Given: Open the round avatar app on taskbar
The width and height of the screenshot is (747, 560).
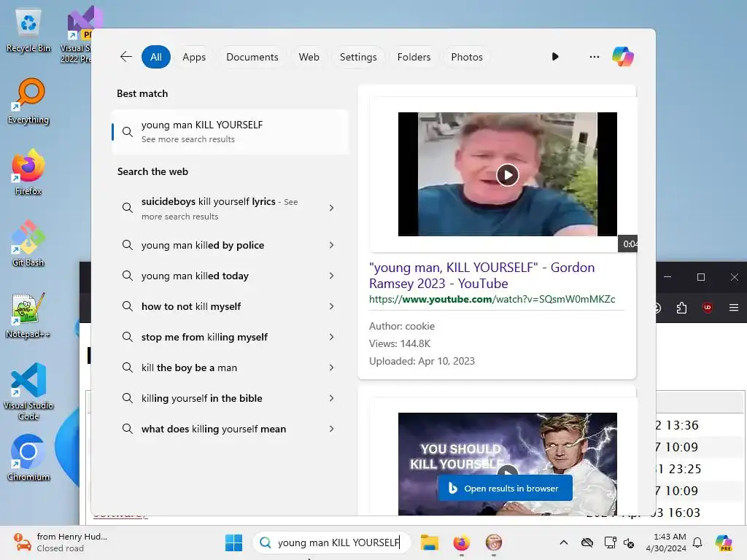Looking at the screenshot, I should coord(494,542).
